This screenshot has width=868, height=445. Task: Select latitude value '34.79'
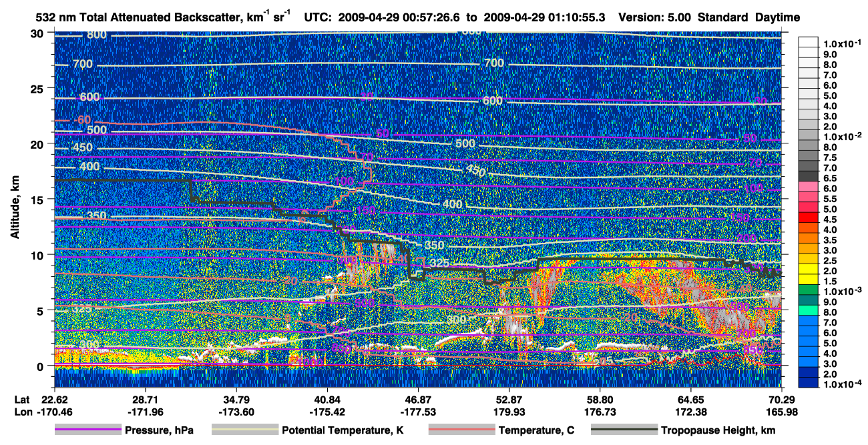click(236, 400)
